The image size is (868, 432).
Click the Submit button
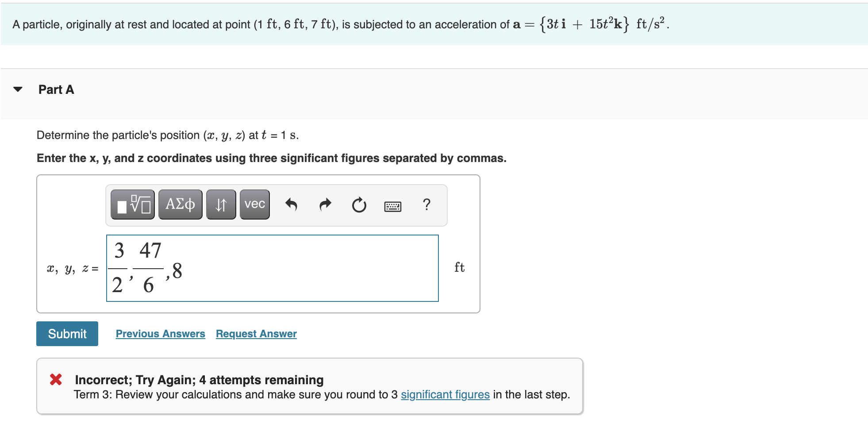pos(67,333)
